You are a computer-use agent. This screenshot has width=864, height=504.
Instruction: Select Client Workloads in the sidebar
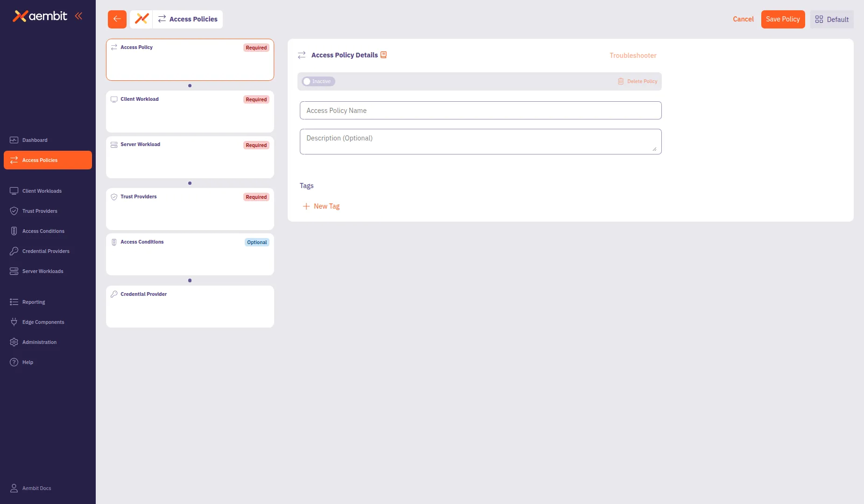coord(42,191)
